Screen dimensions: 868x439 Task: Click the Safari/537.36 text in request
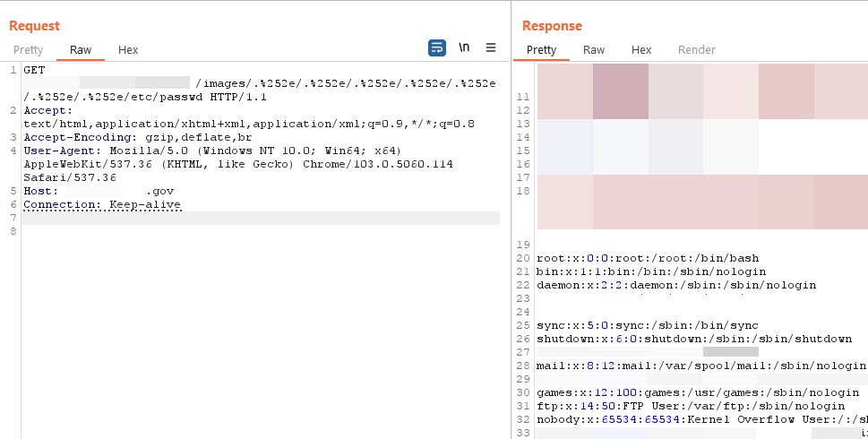click(70, 177)
